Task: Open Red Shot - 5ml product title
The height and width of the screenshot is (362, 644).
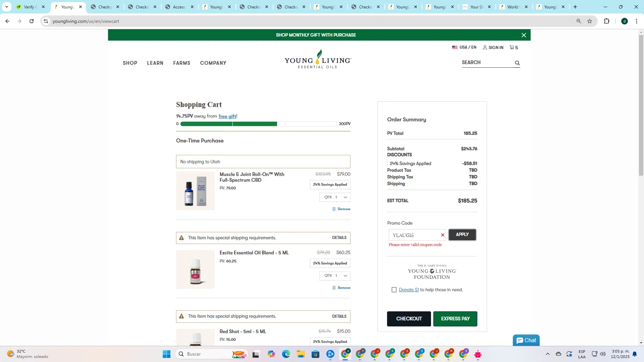Action: coord(243,332)
